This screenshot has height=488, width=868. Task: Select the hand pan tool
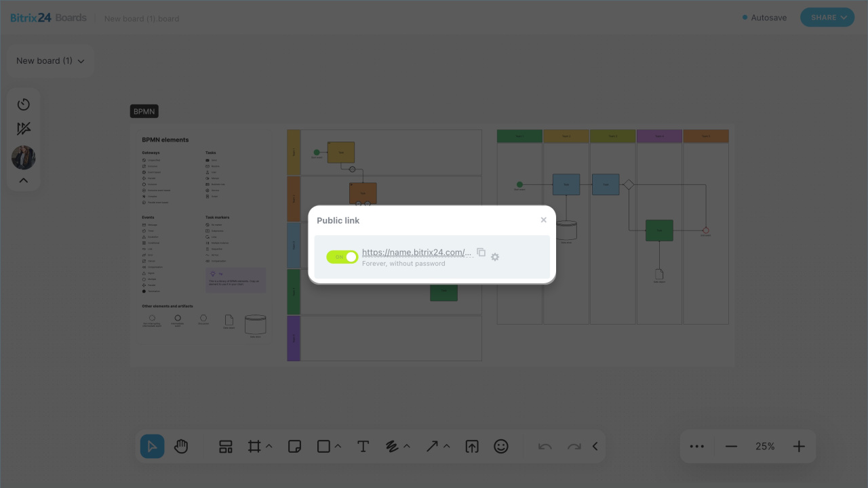click(181, 446)
